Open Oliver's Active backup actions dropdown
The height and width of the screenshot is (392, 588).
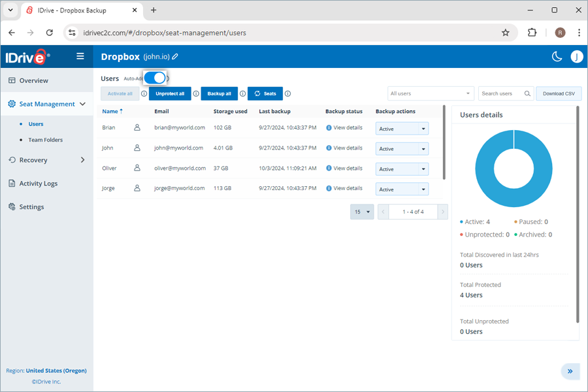[402, 169]
